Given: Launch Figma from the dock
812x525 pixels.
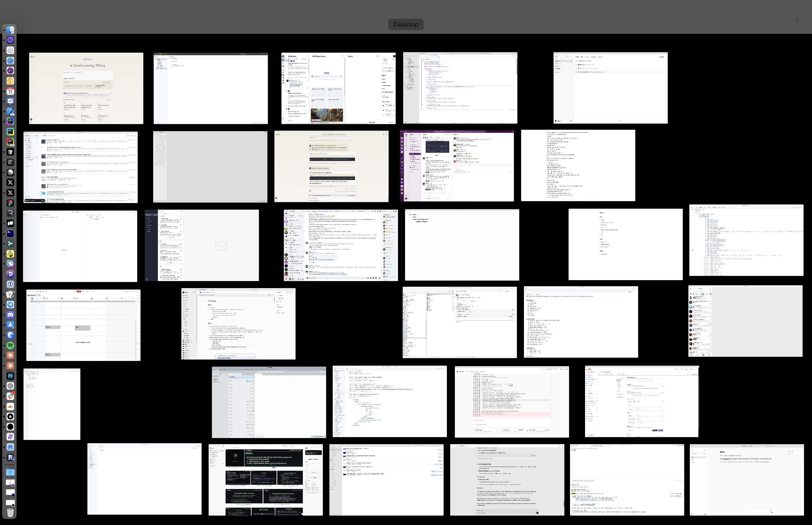Looking at the screenshot, I should [x=10, y=203].
